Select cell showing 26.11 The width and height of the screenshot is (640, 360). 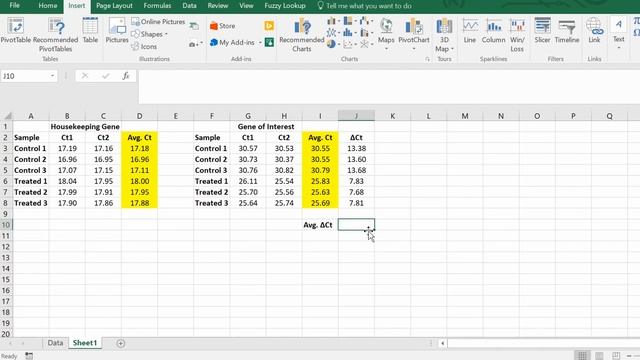pyautogui.click(x=248, y=181)
